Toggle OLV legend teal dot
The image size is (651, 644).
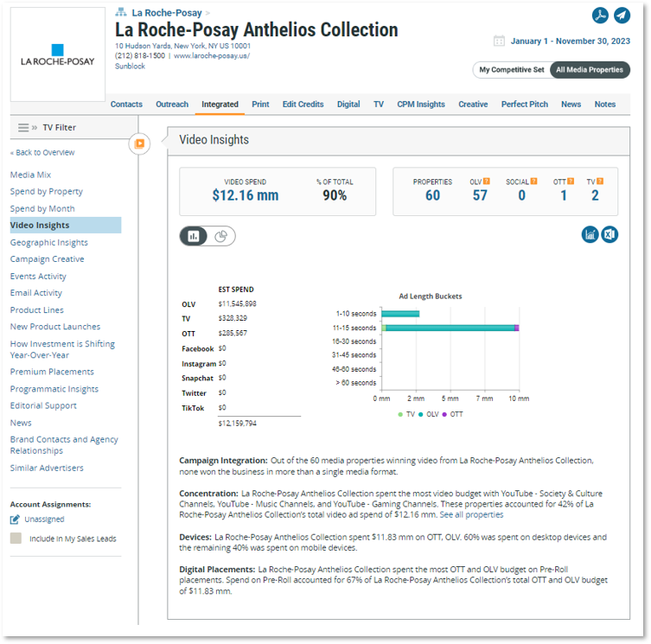pyautogui.click(x=420, y=414)
